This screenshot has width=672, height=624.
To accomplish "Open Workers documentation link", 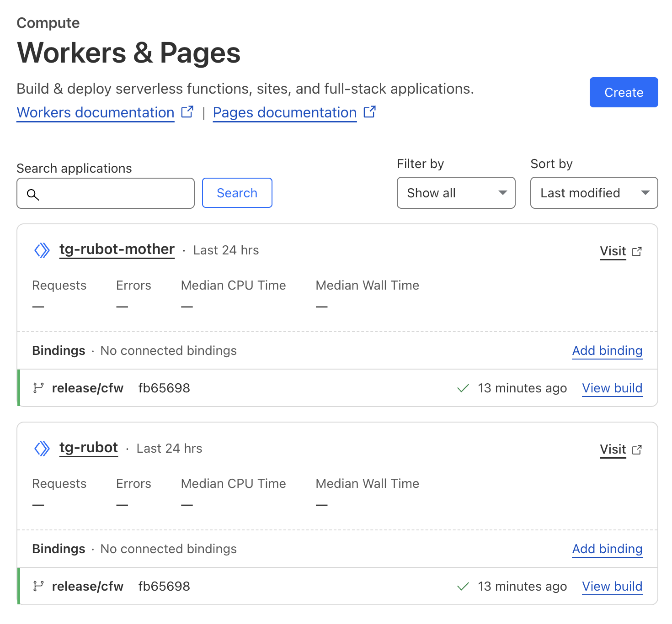I will pyautogui.click(x=96, y=112).
